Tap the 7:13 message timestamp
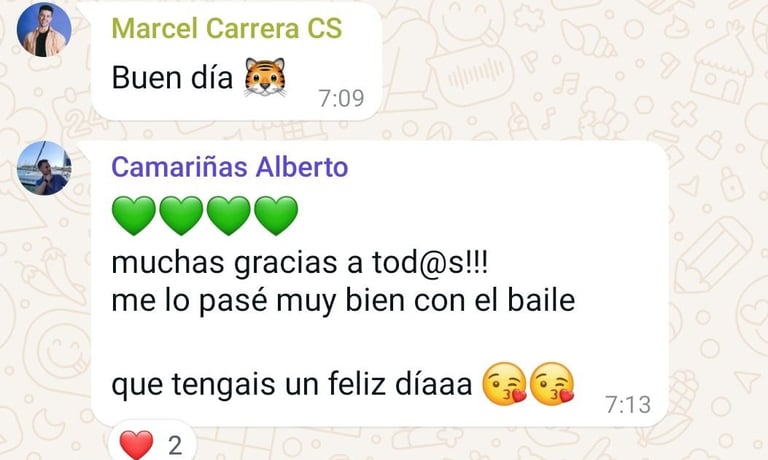This screenshot has width=768, height=460. (x=628, y=405)
